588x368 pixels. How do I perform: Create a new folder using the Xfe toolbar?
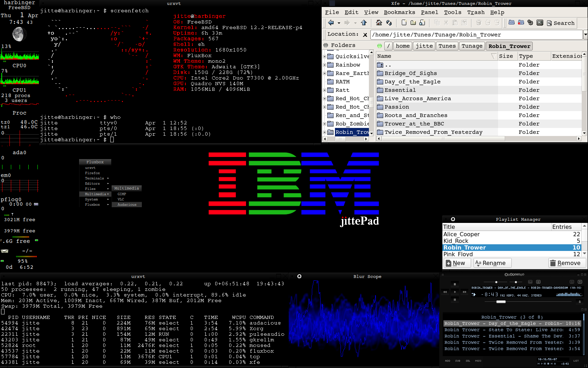click(x=413, y=23)
